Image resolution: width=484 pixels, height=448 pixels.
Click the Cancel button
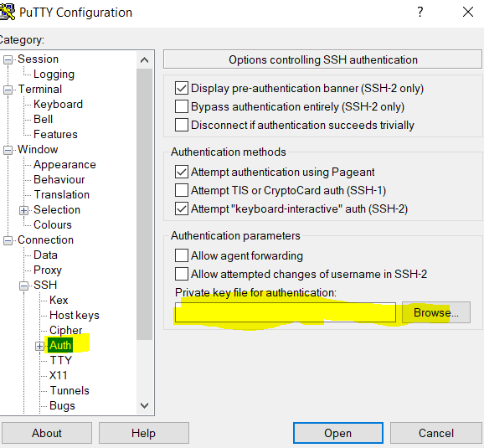435,433
